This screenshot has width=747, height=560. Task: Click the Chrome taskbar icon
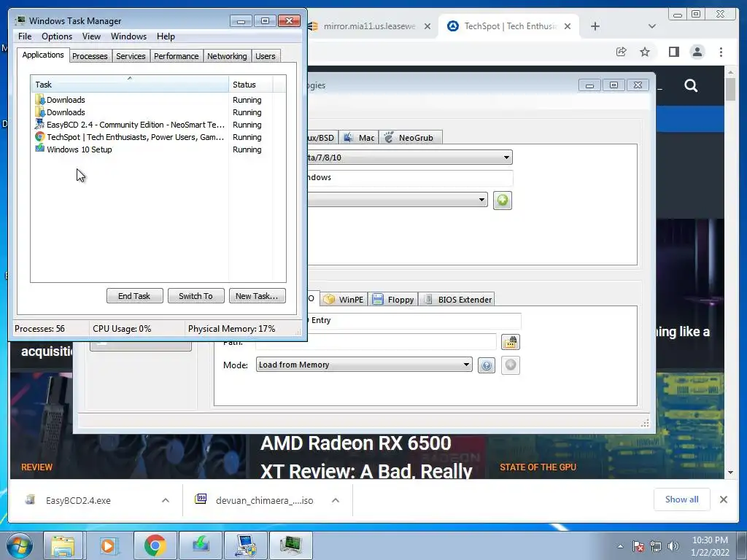(155, 545)
